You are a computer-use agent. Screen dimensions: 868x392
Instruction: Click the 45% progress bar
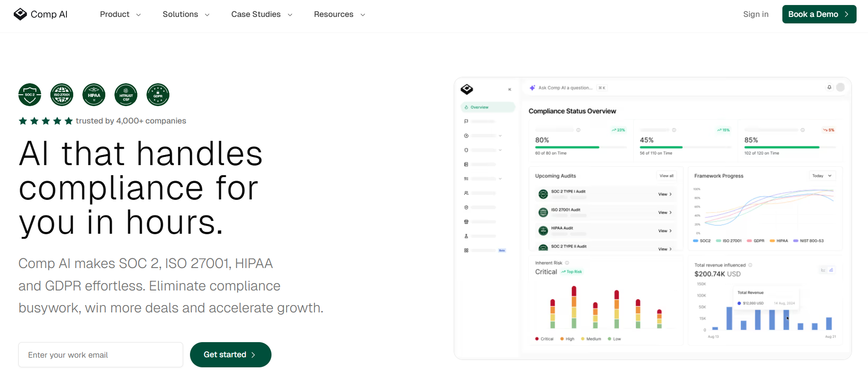686,147
